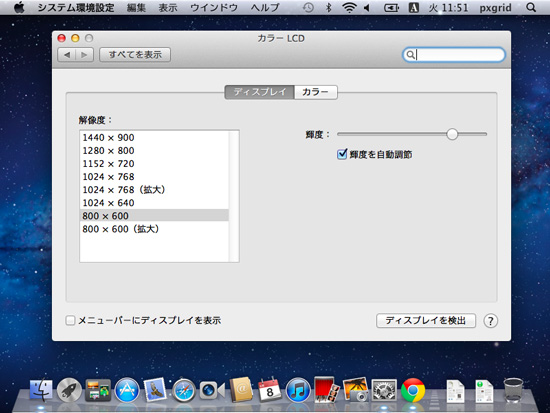Launch Safari from the Dock
The height and width of the screenshot is (413, 550).
point(183,390)
